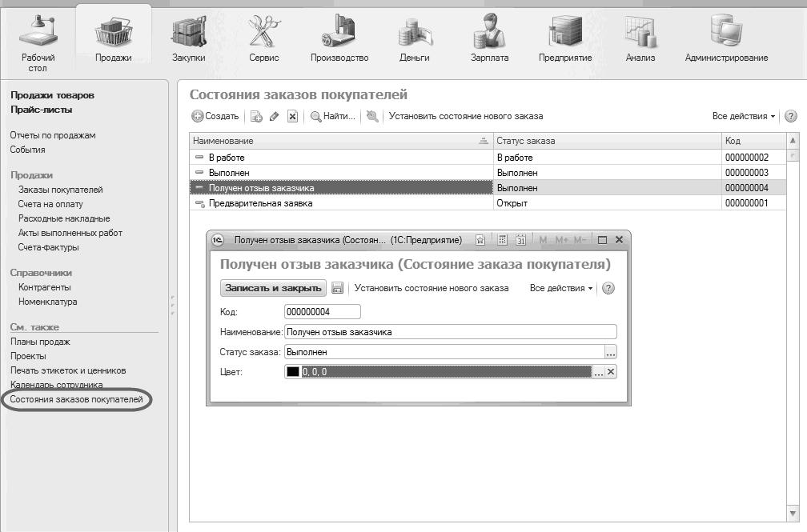
Task: Open the Статус заказа selection ellipsis button
Action: coord(610,353)
